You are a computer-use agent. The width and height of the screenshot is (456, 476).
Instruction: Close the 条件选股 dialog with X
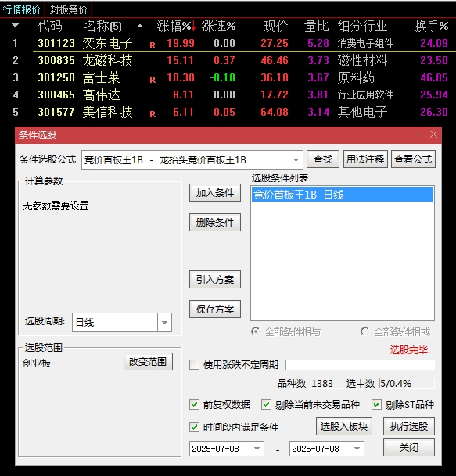click(x=433, y=134)
